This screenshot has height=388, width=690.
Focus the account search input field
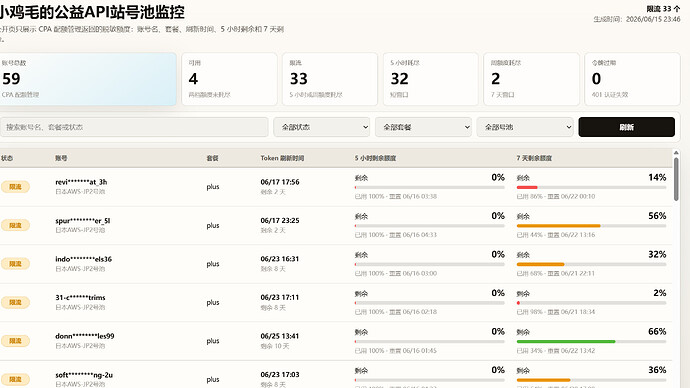(134, 127)
